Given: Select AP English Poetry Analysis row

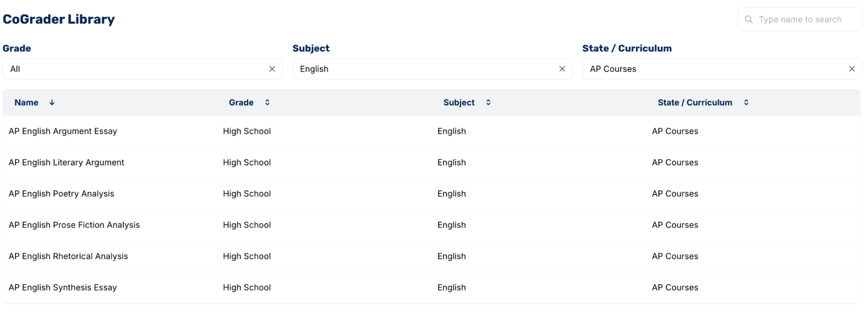Looking at the screenshot, I should [x=431, y=194].
